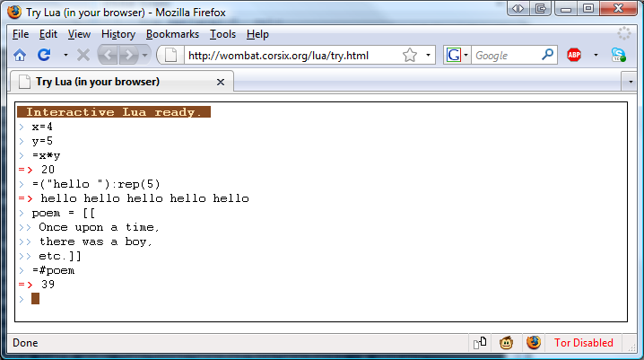Image resolution: width=644 pixels, height=360 pixels.
Task: Maximize the Firefox window
Action: pyautogui.click(x=588, y=9)
